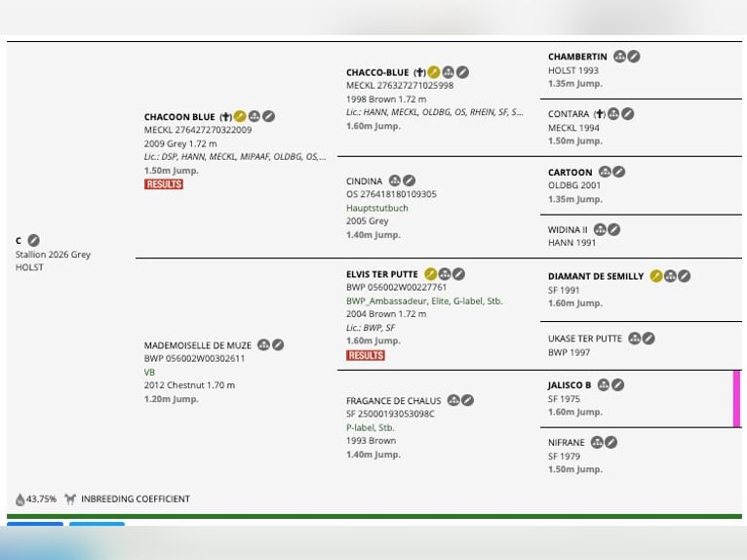747x560 pixels.
Task: Click the first blue button at bottom left
Action: pyautogui.click(x=35, y=524)
